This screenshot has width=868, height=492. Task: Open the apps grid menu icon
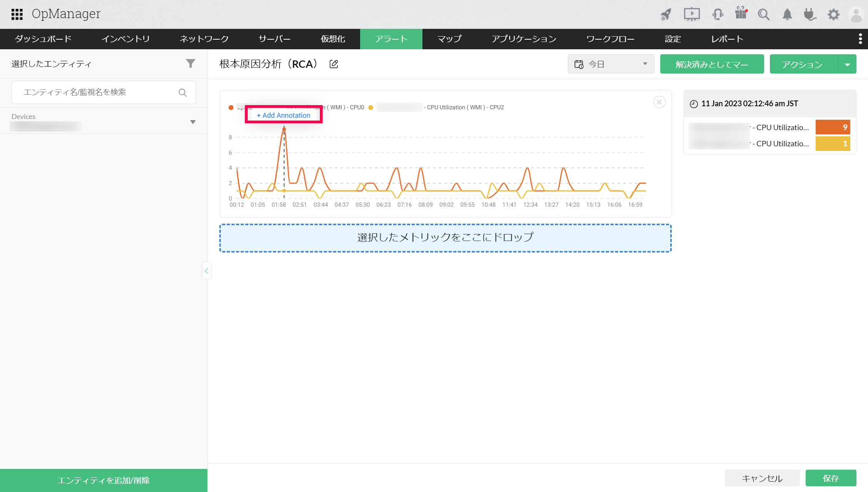tap(17, 14)
